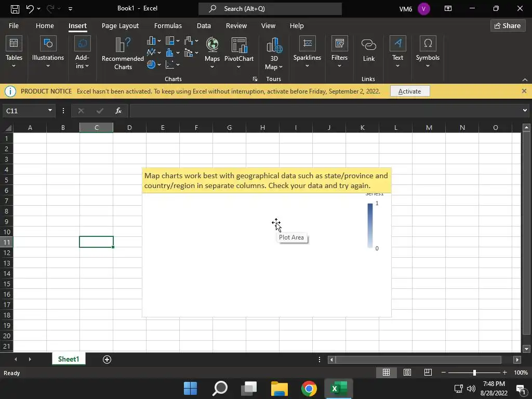The width and height of the screenshot is (532, 399).
Task: Insert Line or Area chart icon
Action: click(151, 52)
